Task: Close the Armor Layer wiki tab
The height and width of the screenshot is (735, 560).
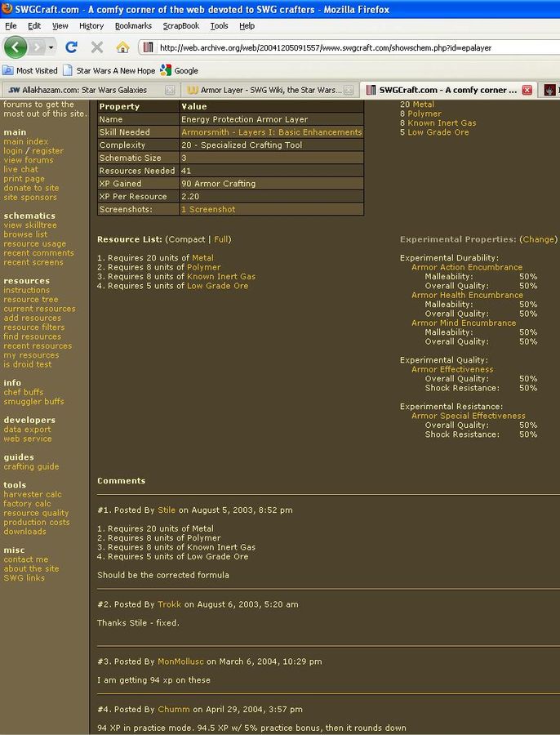Action: click(x=349, y=90)
